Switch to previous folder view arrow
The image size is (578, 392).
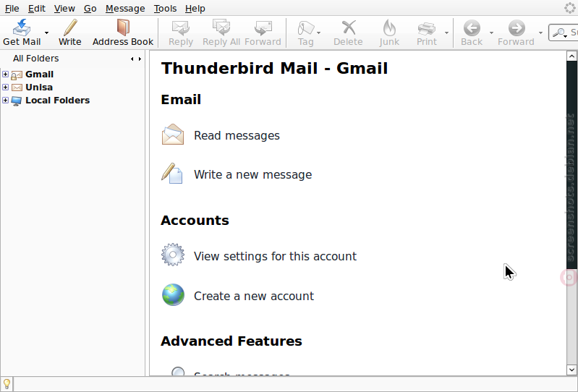(132, 59)
